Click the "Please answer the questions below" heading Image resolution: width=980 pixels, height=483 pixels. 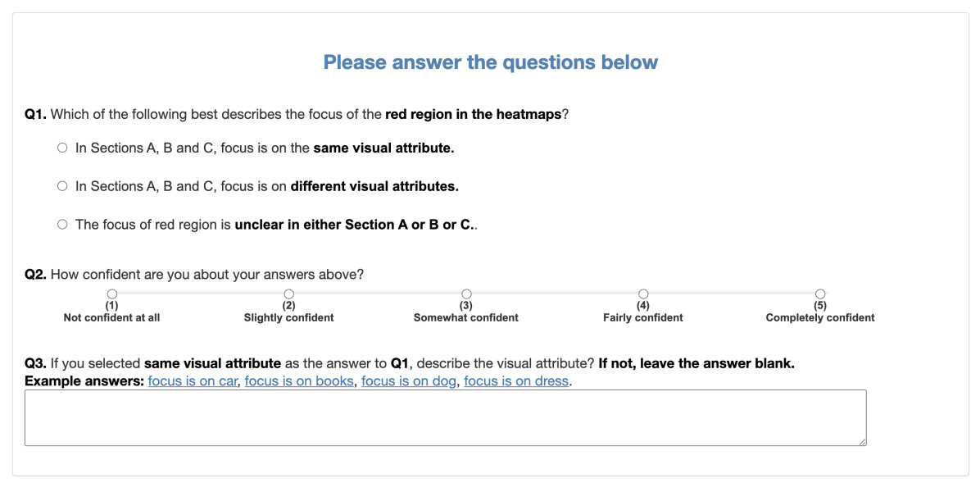click(x=491, y=62)
